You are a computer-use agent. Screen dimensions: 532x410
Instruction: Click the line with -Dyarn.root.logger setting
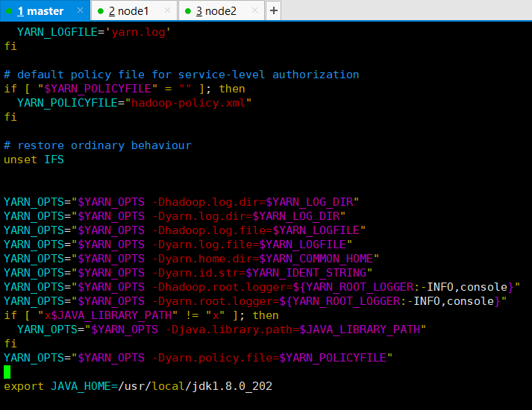click(x=255, y=301)
